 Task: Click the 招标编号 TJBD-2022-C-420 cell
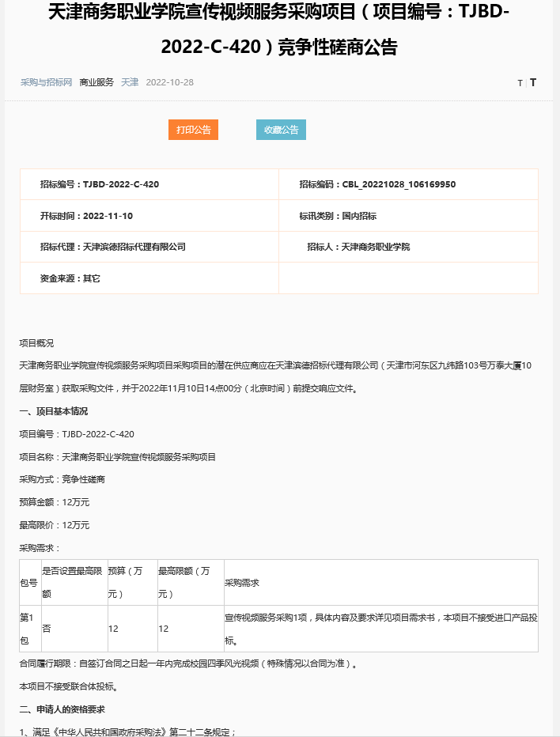coord(100,184)
